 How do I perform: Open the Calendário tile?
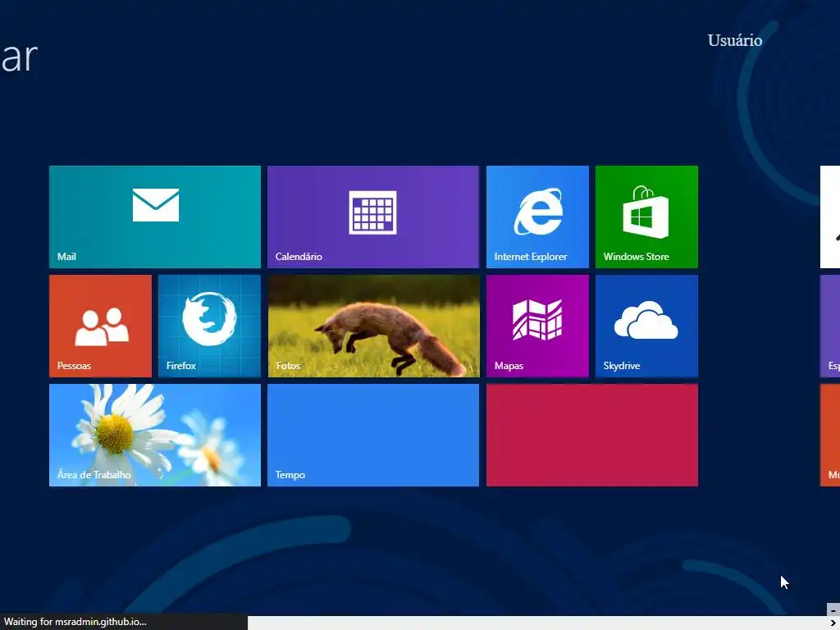373,217
